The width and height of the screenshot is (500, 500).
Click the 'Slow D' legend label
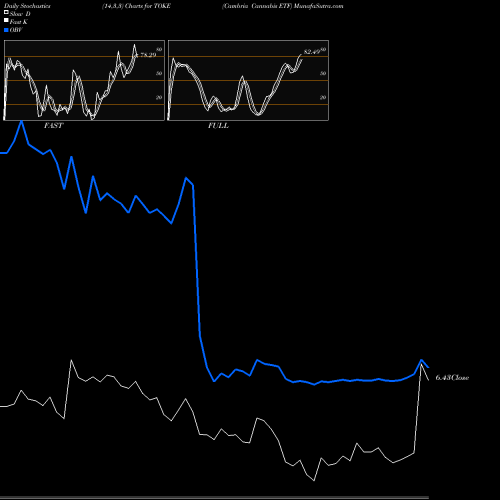point(20,14)
